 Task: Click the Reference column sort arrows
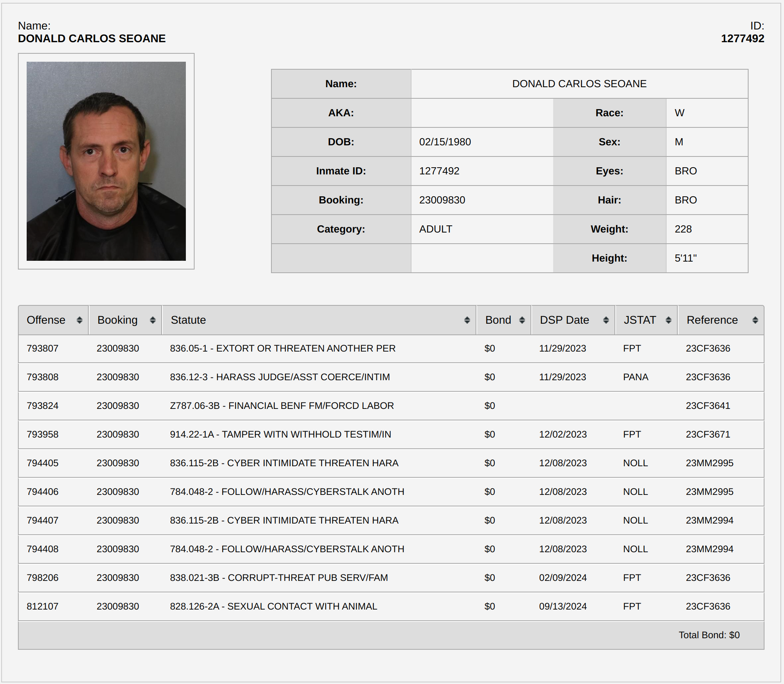pos(755,320)
